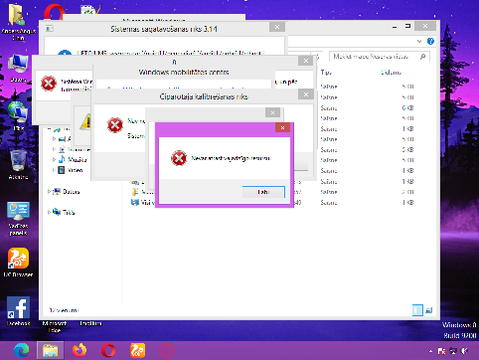The width and height of the screenshot is (479, 360).
Task: Click the yellow warning triangle icon
Action: [85, 121]
